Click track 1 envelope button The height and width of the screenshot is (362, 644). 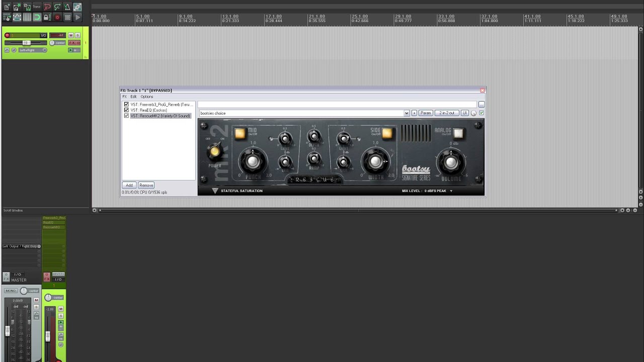(x=7, y=50)
